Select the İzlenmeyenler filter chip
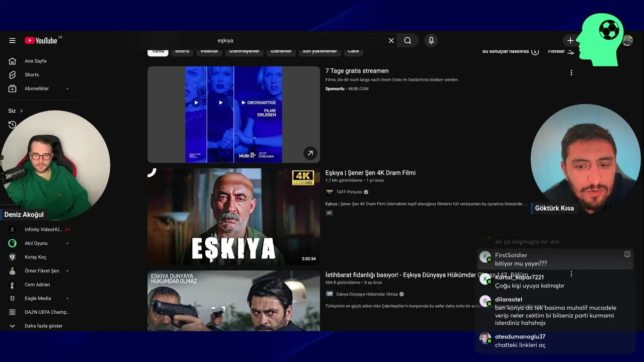Viewport: 644px width, 362px height. tap(245, 51)
